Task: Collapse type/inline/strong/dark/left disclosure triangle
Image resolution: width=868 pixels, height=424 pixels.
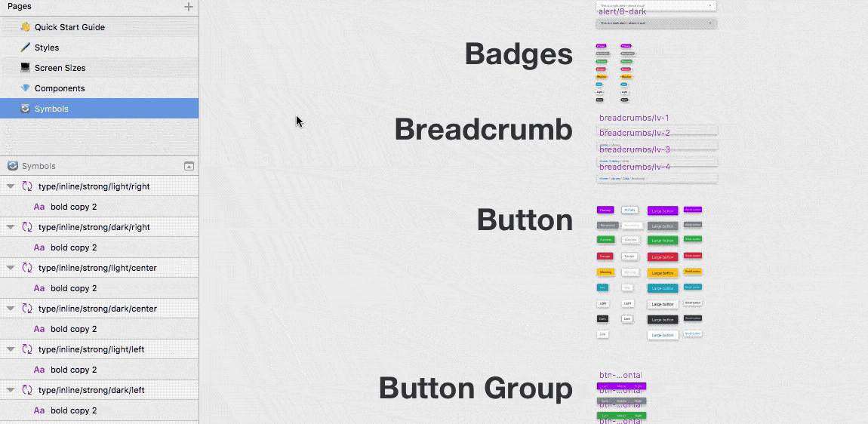Action: click(11, 390)
